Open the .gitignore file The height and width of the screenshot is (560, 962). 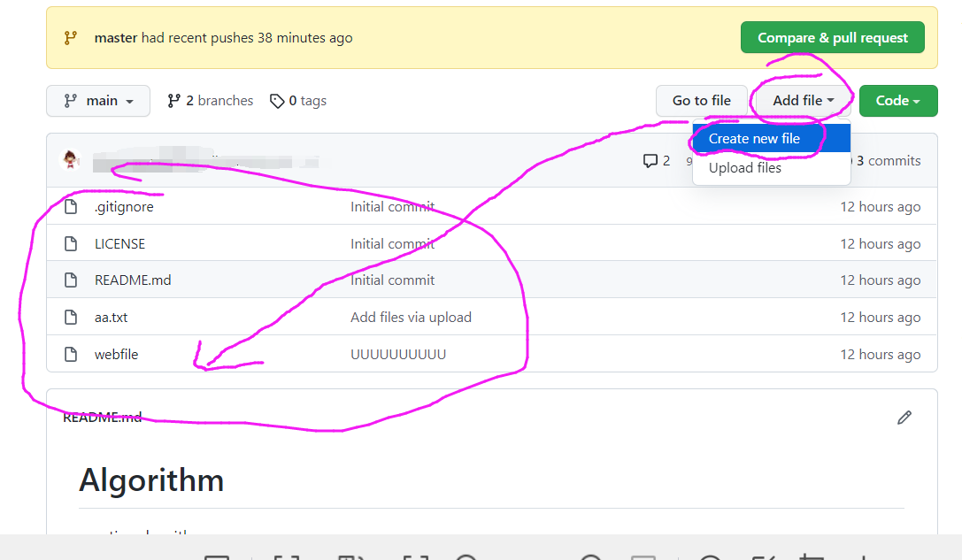124,207
